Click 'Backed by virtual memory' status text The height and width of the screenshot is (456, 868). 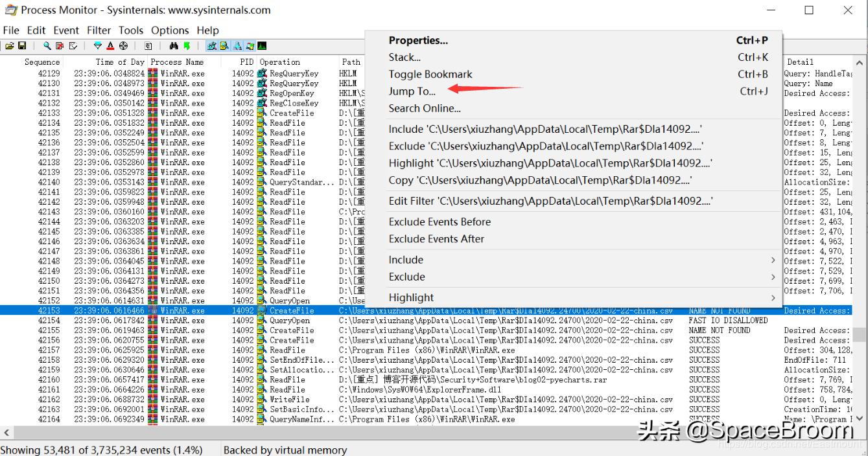coord(285,450)
